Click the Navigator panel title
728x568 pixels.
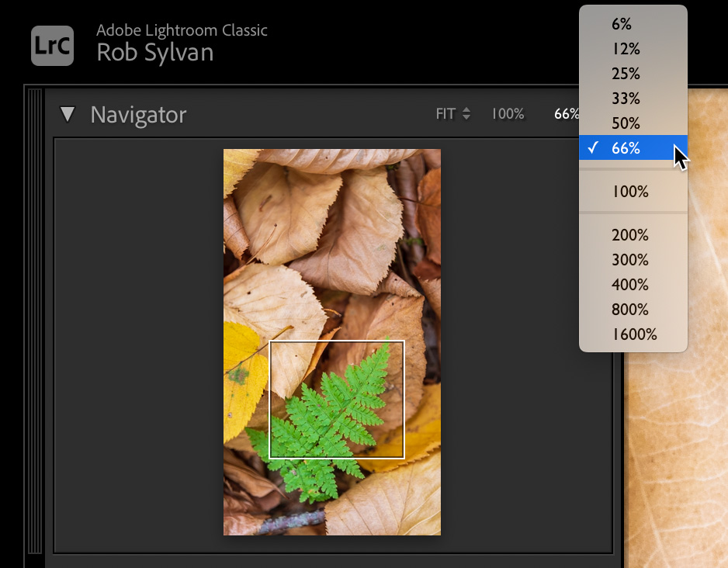[x=138, y=115]
